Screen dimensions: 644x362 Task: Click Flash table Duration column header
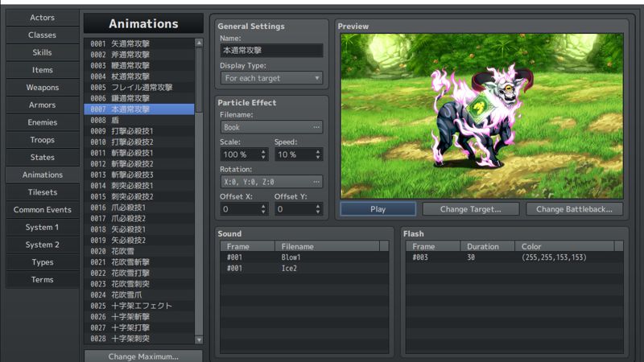[488, 246]
